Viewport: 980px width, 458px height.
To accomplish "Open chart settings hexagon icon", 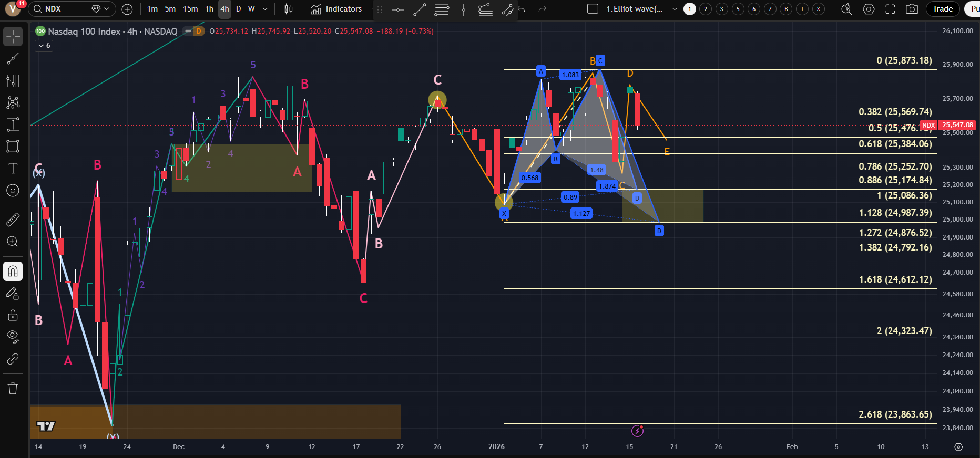I will [869, 9].
